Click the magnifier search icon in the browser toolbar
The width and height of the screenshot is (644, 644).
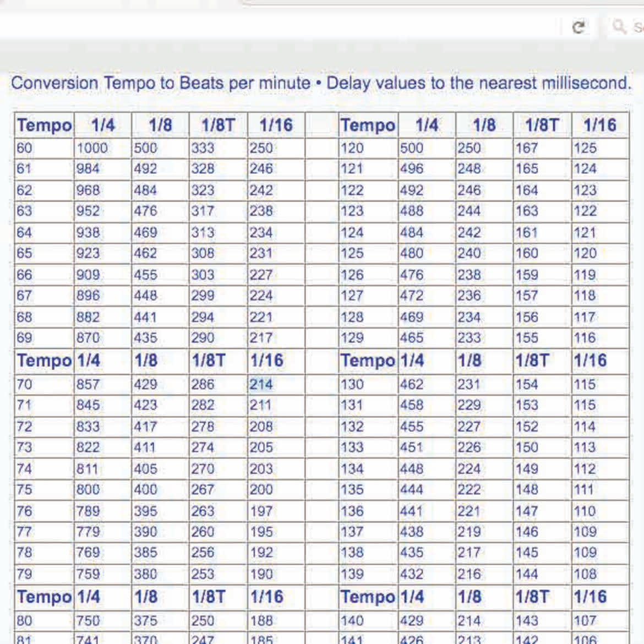point(619,27)
